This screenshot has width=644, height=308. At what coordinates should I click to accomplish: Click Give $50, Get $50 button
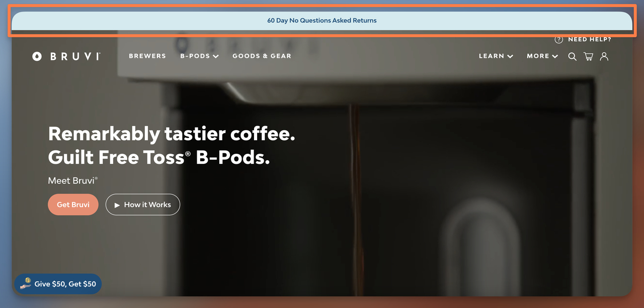pos(58,284)
